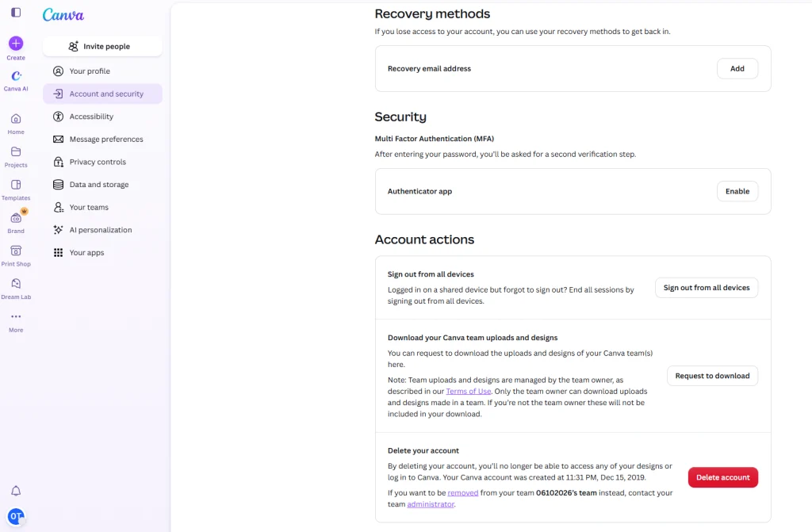The image size is (812, 532).
Task: Click the red Delete account button
Action: [x=723, y=477]
